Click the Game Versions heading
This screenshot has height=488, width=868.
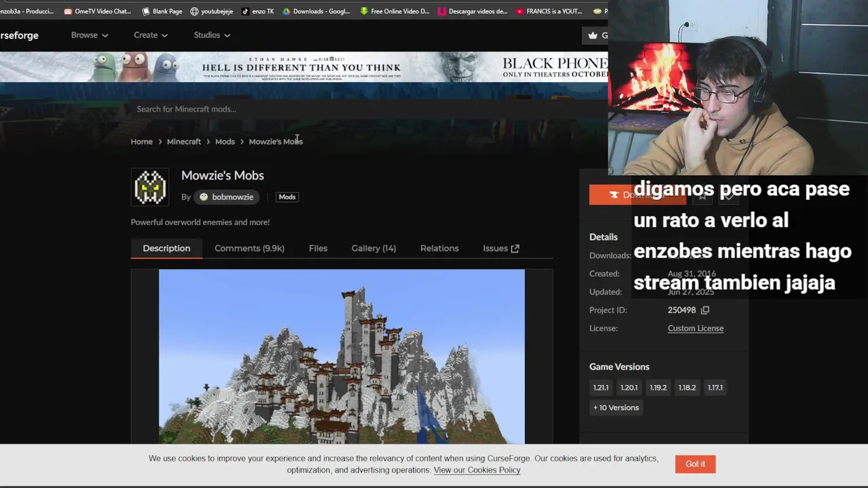click(619, 367)
